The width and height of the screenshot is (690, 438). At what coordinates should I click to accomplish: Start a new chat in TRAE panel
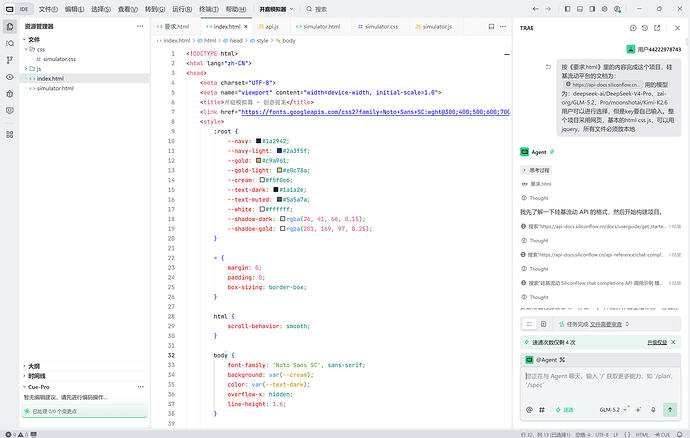point(633,28)
